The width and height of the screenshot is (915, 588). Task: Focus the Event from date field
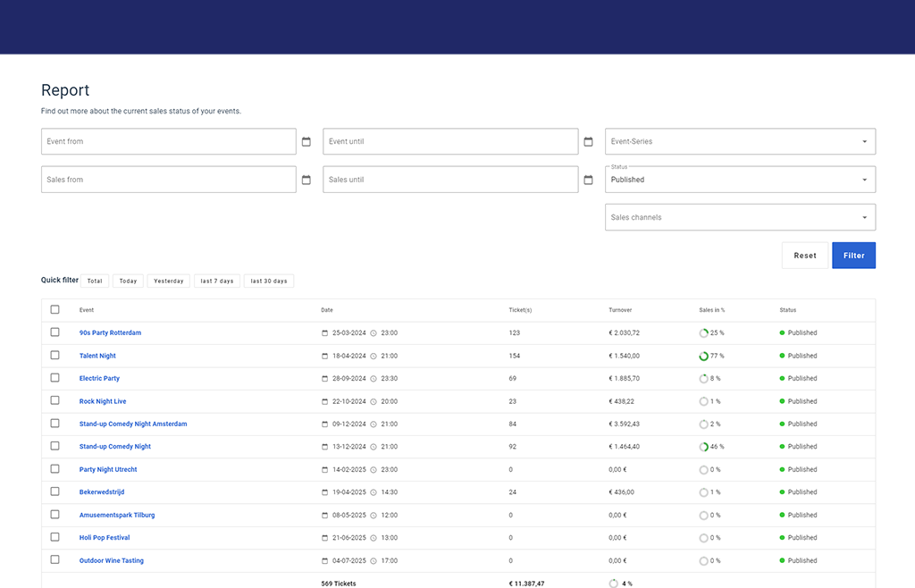click(x=168, y=141)
